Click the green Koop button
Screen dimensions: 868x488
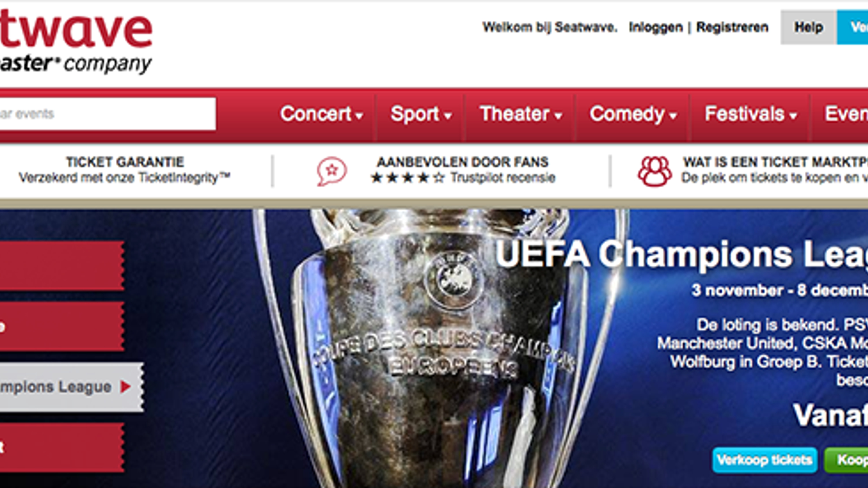click(846, 460)
